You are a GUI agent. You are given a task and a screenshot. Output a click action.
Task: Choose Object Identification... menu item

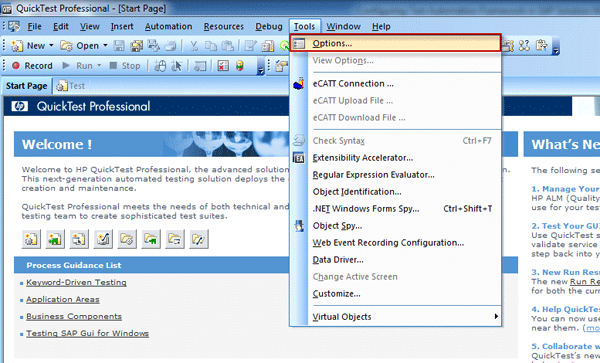coord(395,192)
